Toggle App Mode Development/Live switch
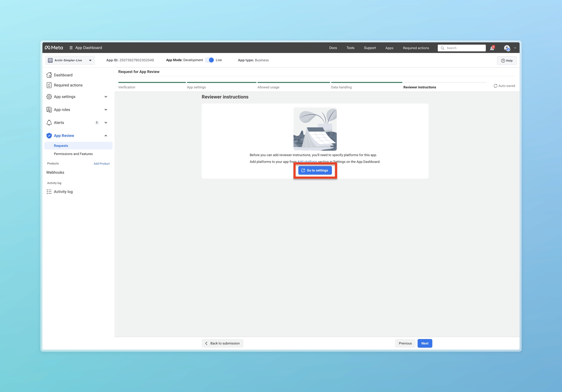The height and width of the screenshot is (392, 562). 210,60
